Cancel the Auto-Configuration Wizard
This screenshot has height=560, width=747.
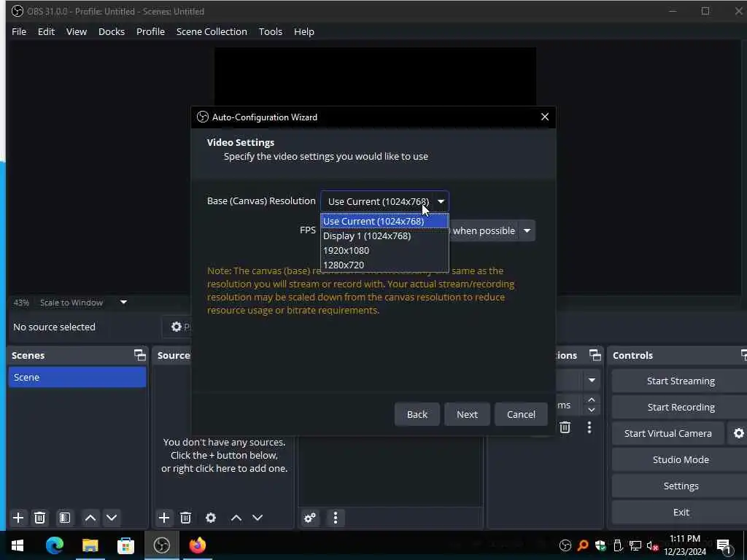[x=521, y=414]
